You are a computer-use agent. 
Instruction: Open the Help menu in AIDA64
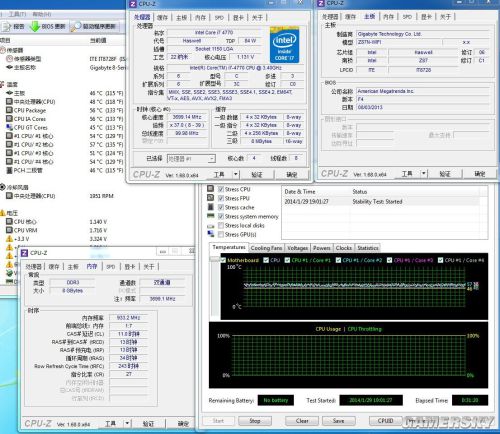(x=42, y=14)
